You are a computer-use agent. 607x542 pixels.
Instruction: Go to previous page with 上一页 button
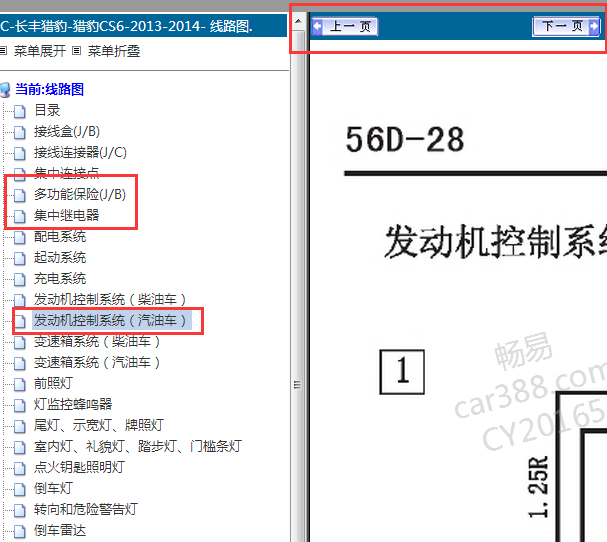pyautogui.click(x=345, y=27)
